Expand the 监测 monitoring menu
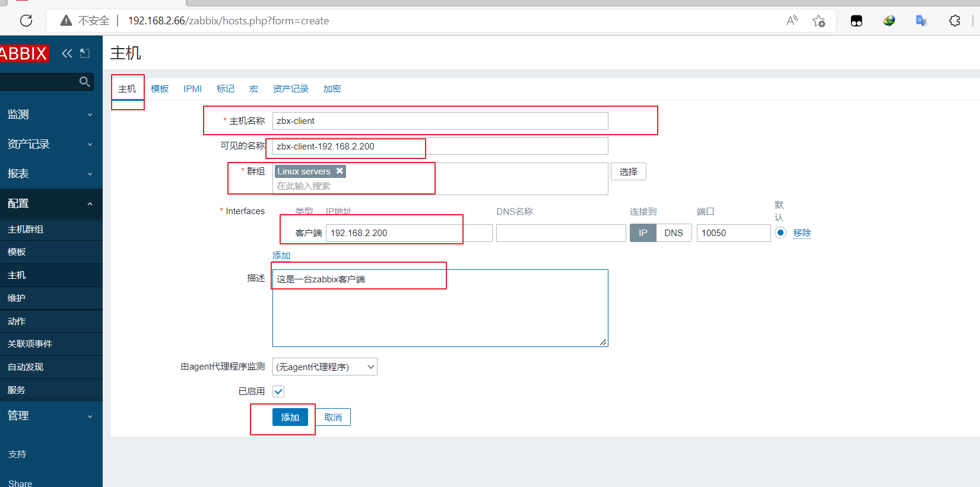 51,114
